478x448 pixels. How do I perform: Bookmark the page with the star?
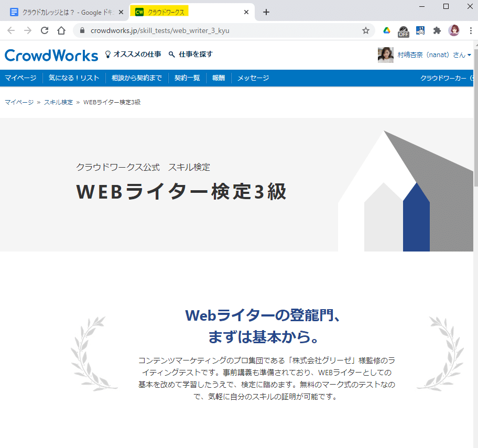365,31
